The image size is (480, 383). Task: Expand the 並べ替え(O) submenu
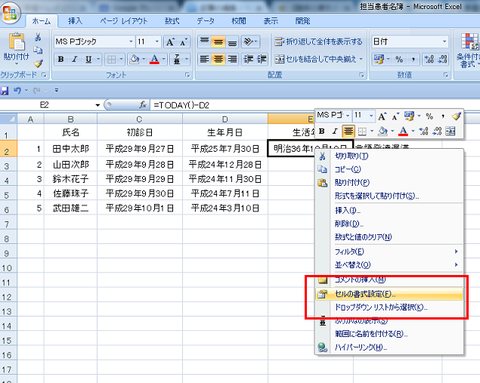click(x=389, y=265)
